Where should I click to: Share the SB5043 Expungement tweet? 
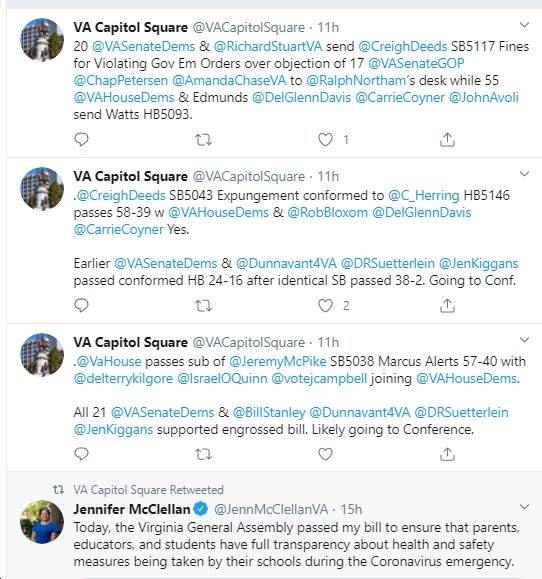447,306
